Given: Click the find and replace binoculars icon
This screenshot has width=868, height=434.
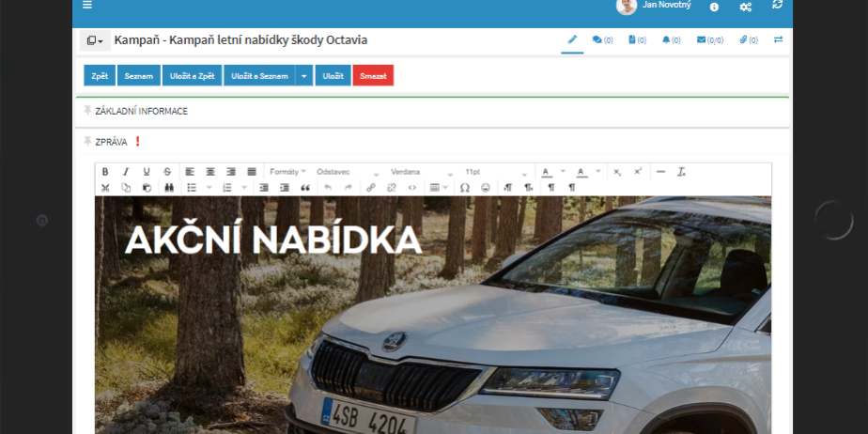Looking at the screenshot, I should tap(169, 188).
